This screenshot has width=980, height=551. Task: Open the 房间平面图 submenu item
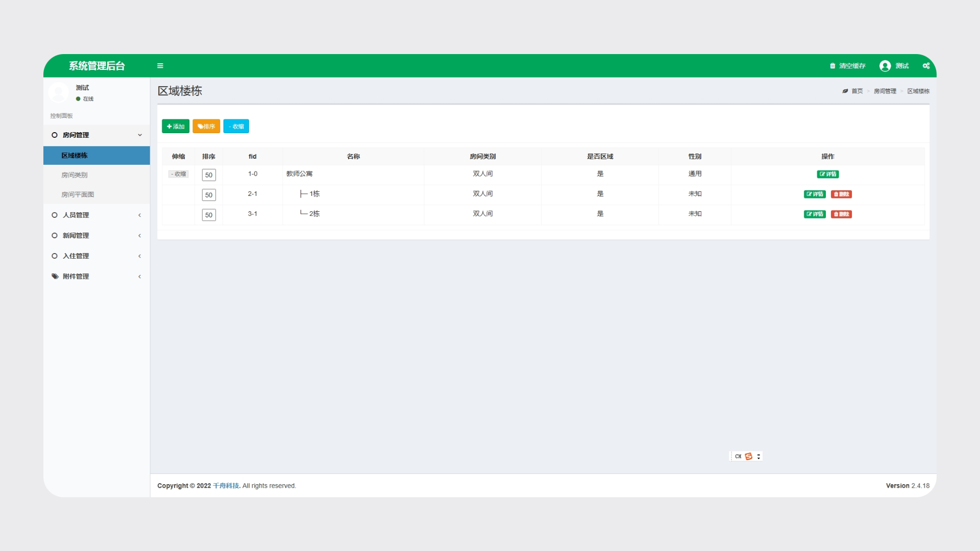(x=78, y=194)
